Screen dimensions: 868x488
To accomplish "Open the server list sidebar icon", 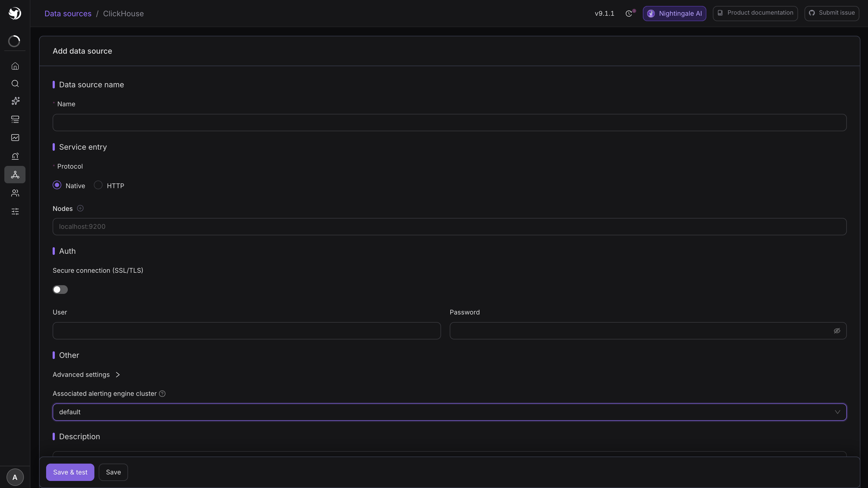I will [x=15, y=119].
